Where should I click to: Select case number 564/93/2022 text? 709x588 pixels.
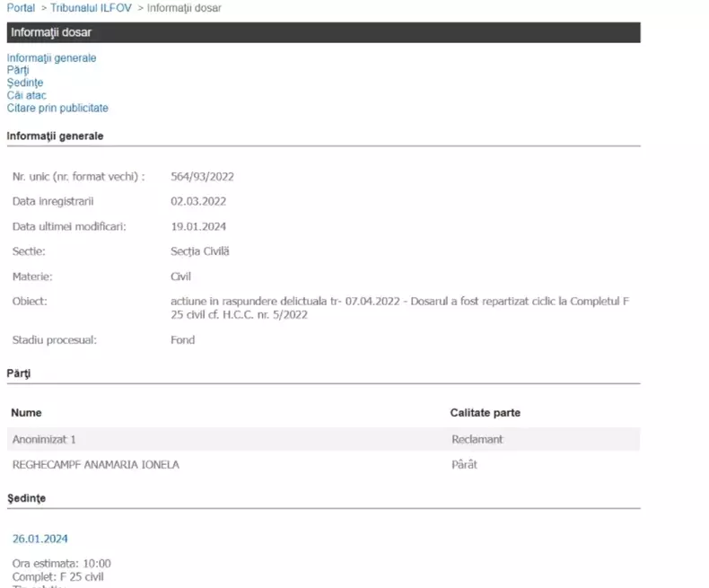pos(202,176)
